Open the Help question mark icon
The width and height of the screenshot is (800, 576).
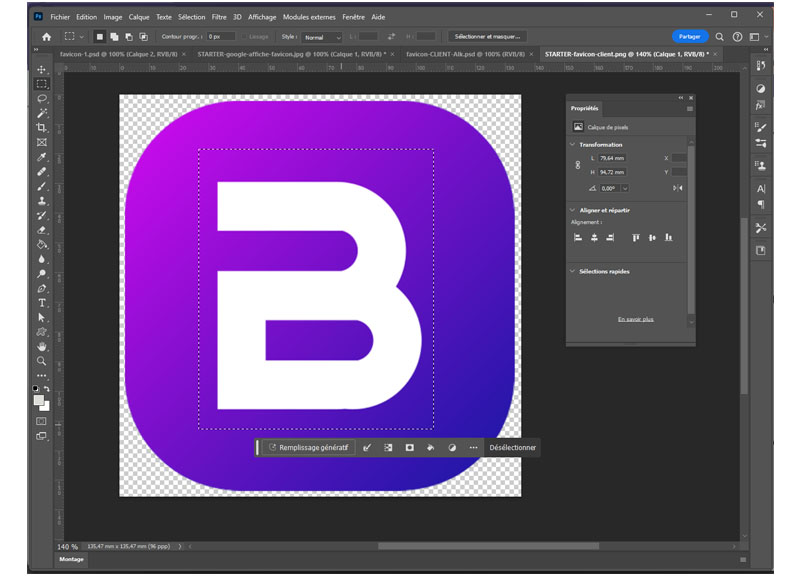tap(737, 37)
